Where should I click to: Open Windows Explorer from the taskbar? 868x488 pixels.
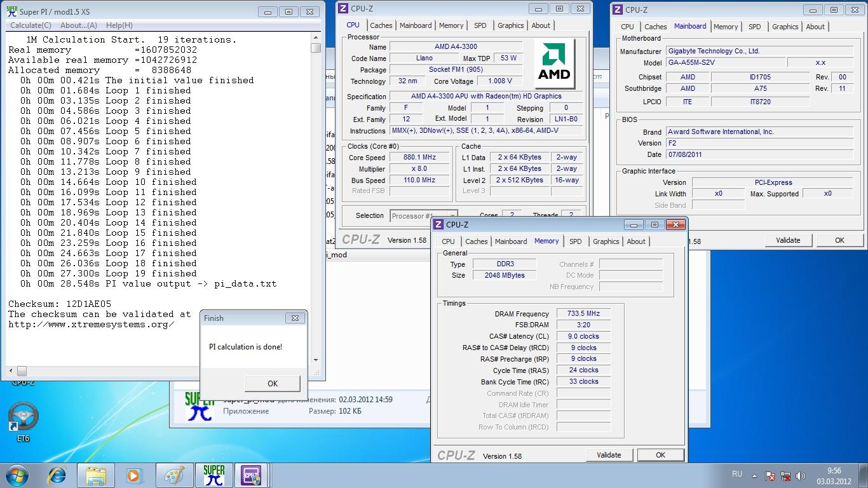tap(96, 475)
